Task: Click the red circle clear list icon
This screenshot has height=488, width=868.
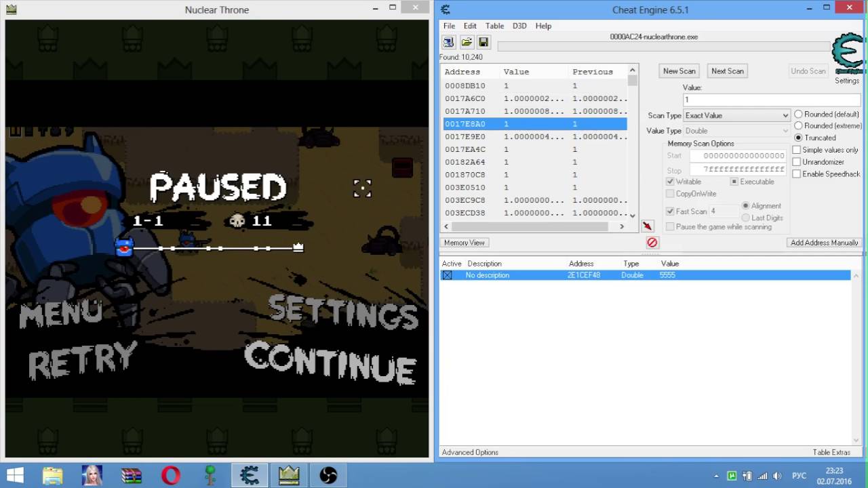Action: click(652, 242)
